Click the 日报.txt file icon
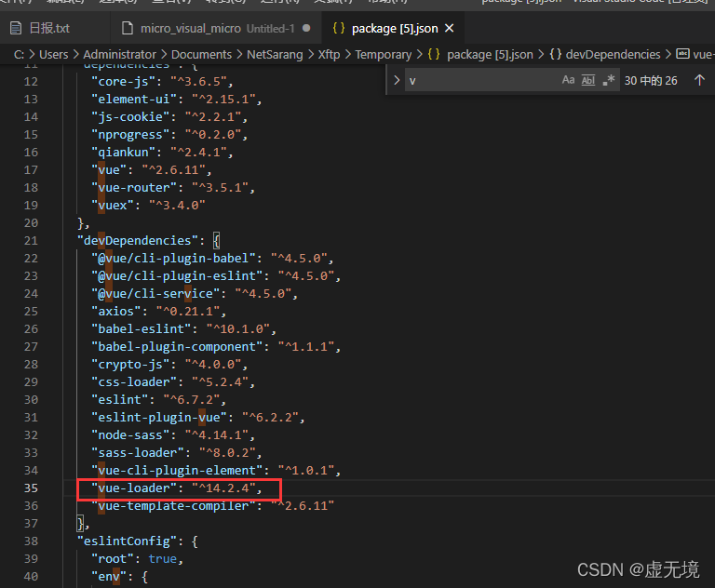 point(16,28)
